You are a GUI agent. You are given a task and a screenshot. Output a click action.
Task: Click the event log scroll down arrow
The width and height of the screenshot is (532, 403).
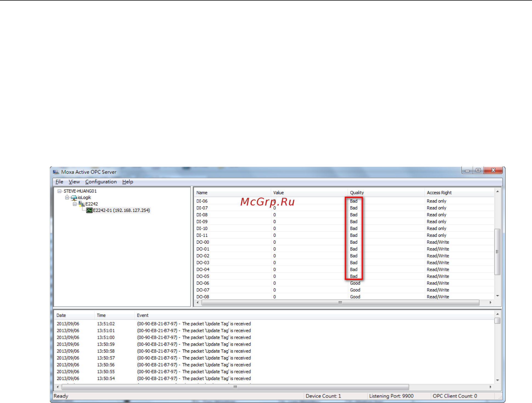click(x=497, y=380)
